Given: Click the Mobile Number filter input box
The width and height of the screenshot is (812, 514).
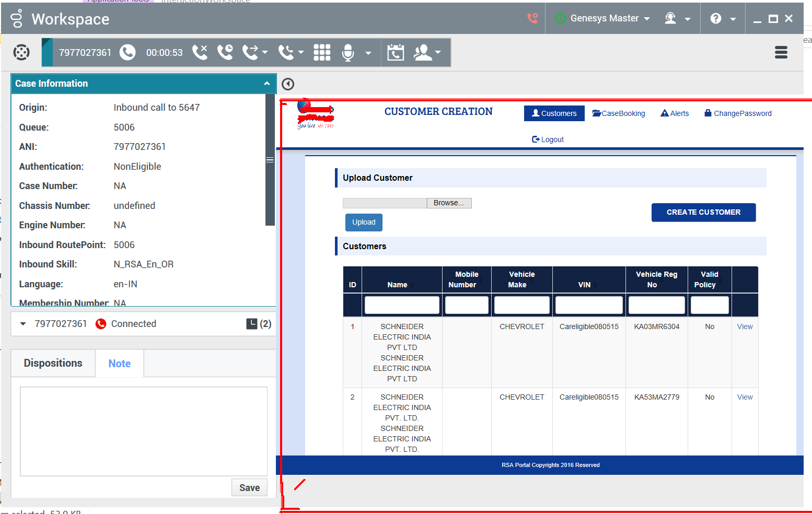Looking at the screenshot, I should (x=467, y=305).
